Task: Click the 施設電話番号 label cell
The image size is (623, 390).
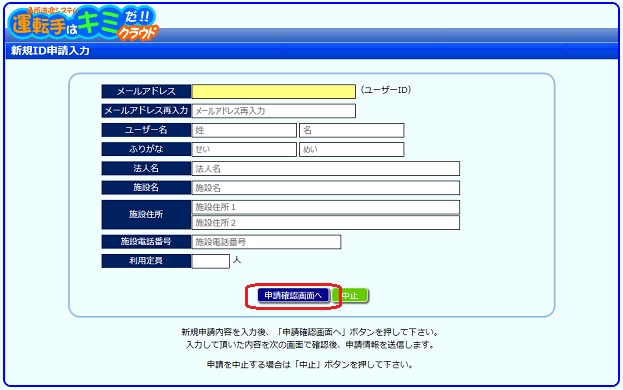Action: click(x=146, y=242)
